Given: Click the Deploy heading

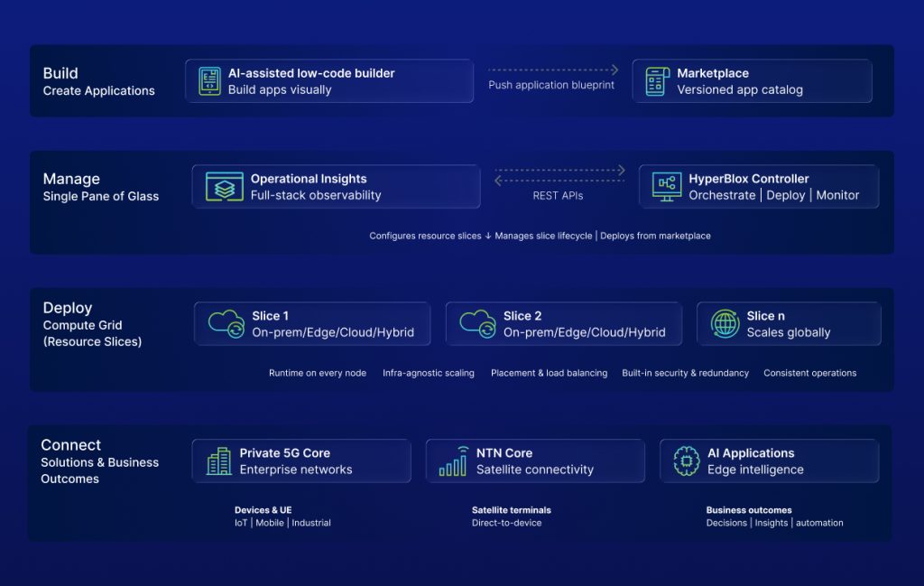Looking at the screenshot, I should click(67, 308).
